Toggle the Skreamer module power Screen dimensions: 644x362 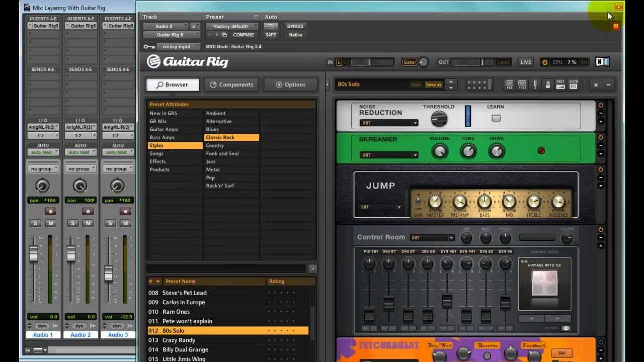(600, 137)
